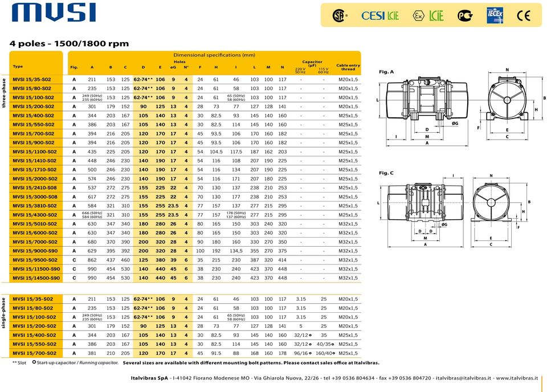Click the CESI LCIE logo
The height and width of the screenshot is (392, 547).
[380, 16]
